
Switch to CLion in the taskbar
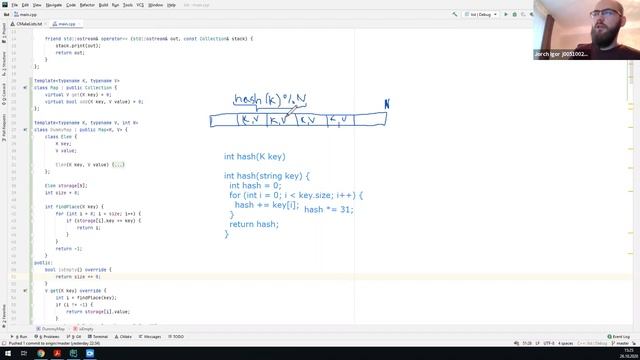pyautogui.click(x=73, y=353)
